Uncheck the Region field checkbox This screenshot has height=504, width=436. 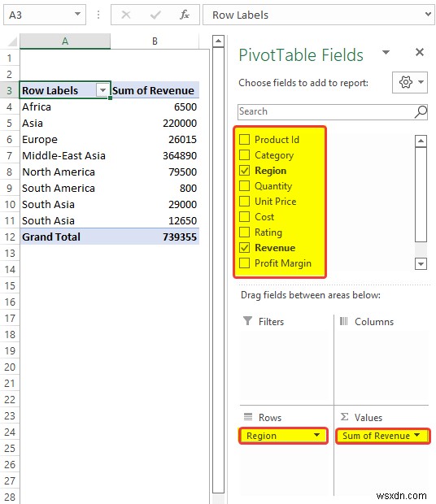tap(244, 171)
